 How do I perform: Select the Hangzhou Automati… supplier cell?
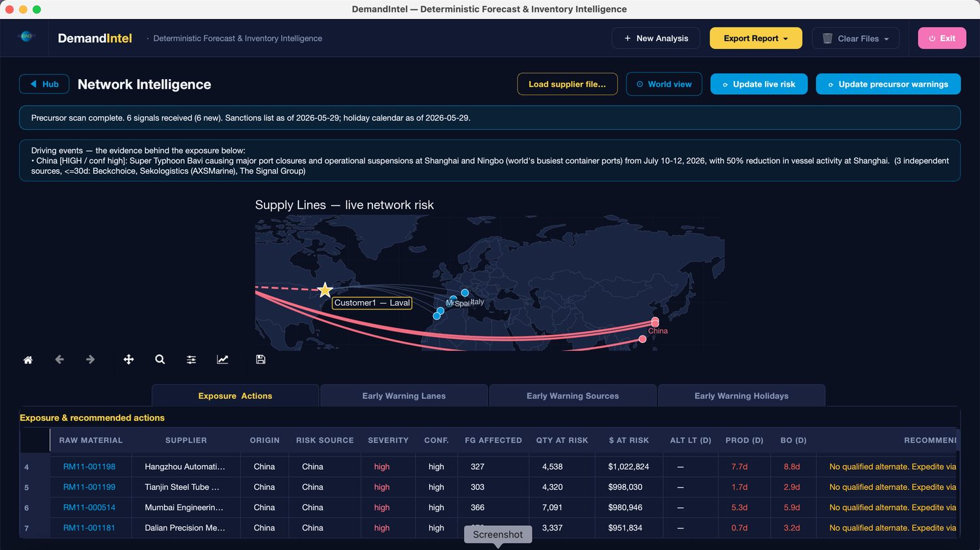coord(186,466)
